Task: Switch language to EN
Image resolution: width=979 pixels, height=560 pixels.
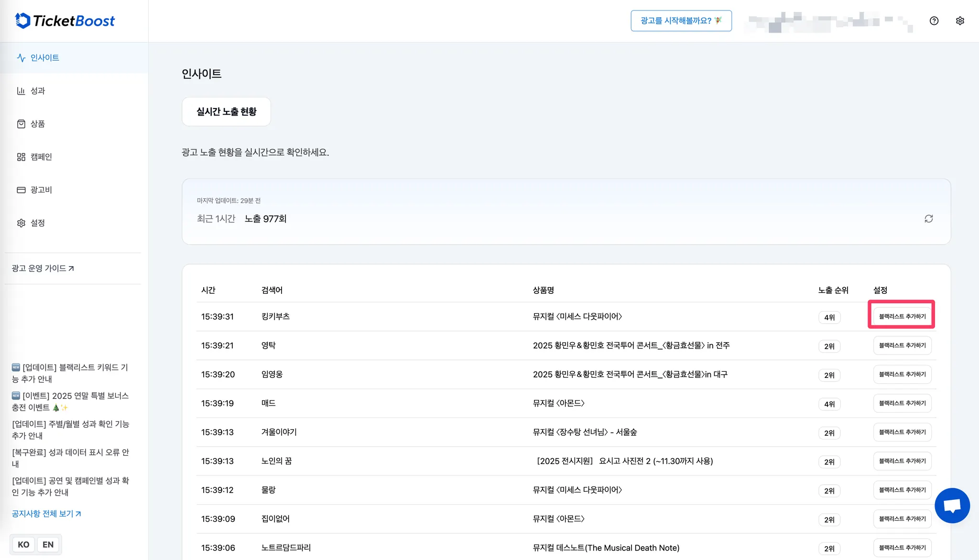Action: click(x=48, y=544)
